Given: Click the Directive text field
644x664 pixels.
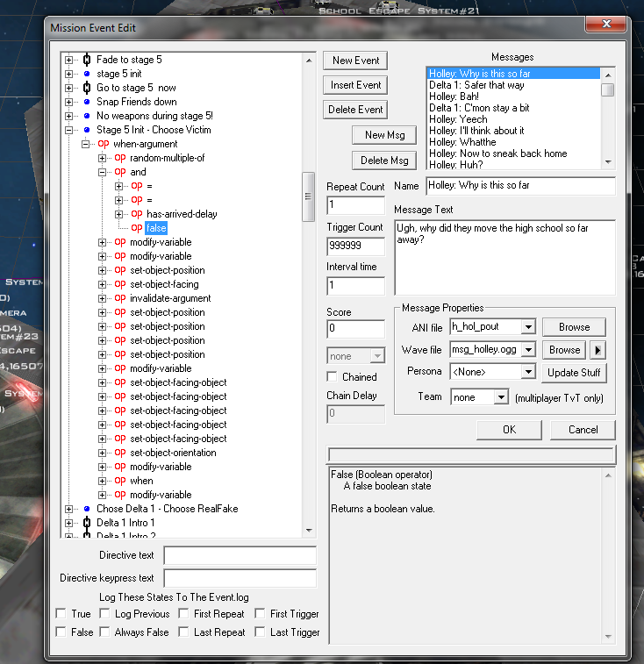Looking at the screenshot, I should click(x=240, y=555).
